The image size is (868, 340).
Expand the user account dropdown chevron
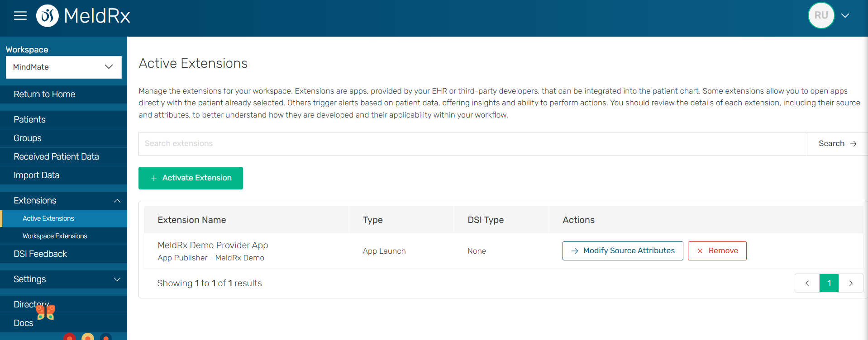click(x=845, y=15)
